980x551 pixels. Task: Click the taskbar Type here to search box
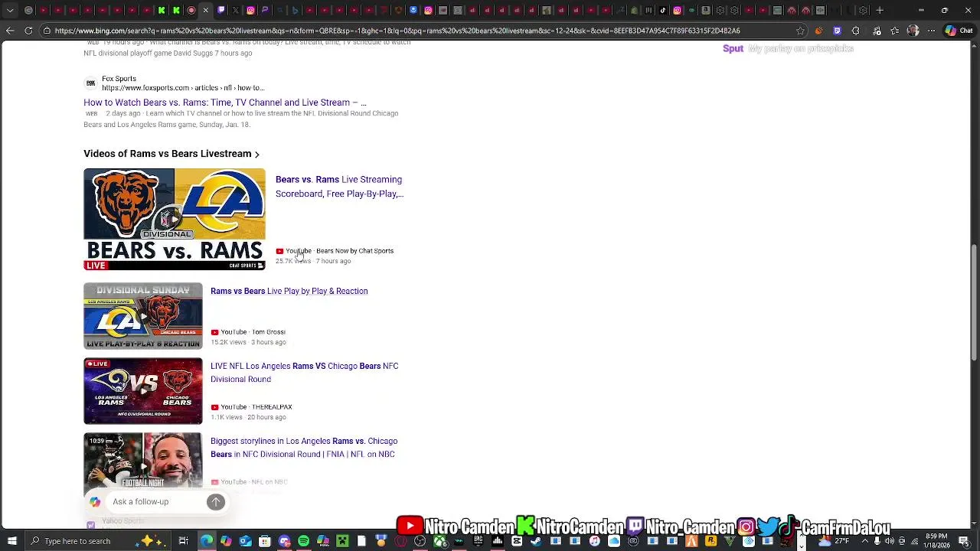100,541
